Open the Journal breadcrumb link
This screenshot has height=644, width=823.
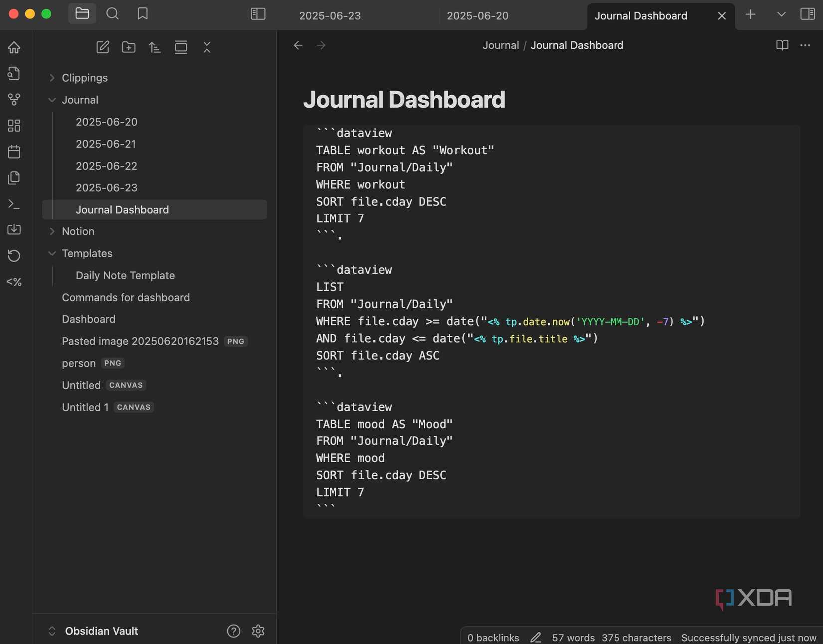(x=500, y=45)
